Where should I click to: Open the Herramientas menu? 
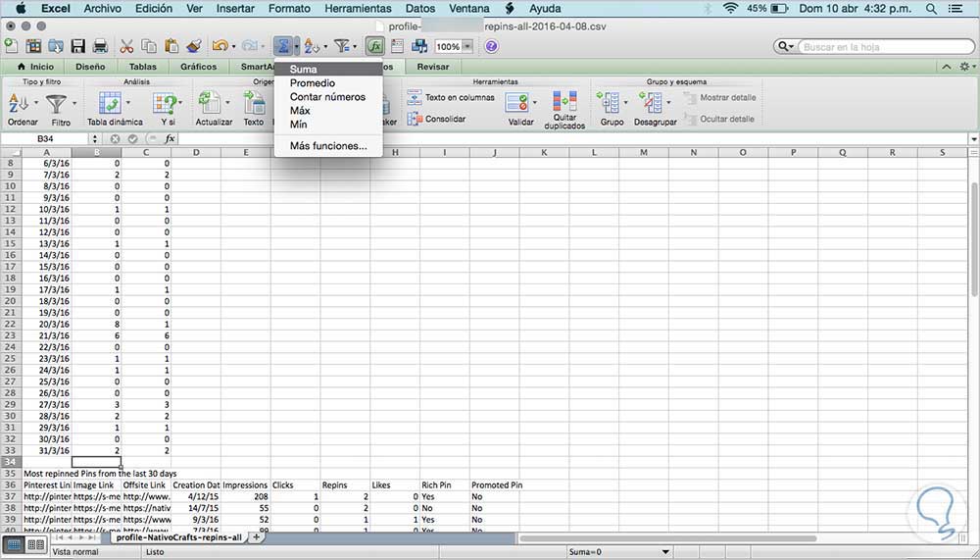point(358,9)
